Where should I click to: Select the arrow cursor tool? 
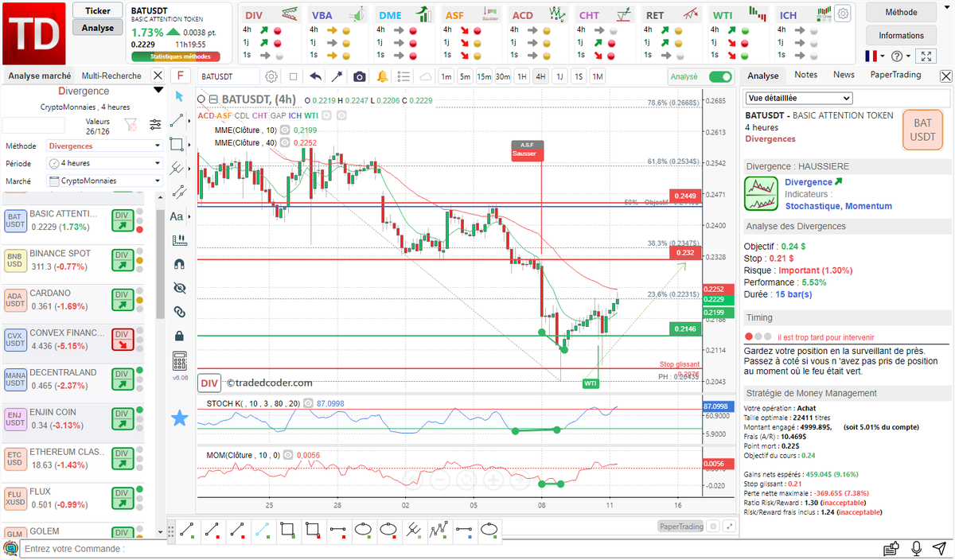pyautogui.click(x=179, y=96)
